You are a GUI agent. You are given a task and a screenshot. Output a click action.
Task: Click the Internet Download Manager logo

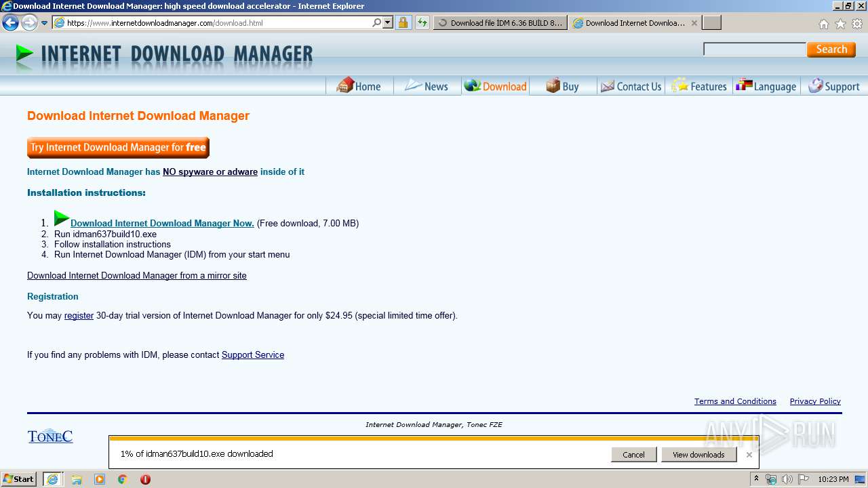point(164,56)
